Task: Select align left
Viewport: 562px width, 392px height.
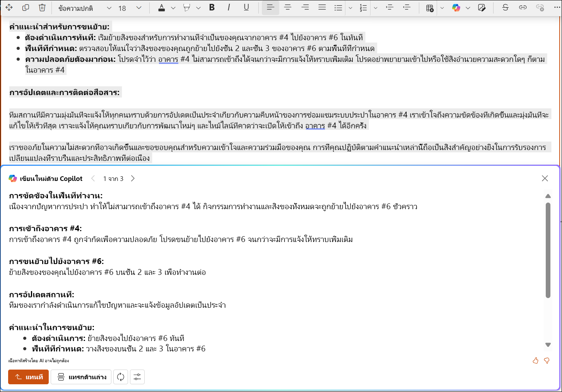Action: (x=270, y=7)
